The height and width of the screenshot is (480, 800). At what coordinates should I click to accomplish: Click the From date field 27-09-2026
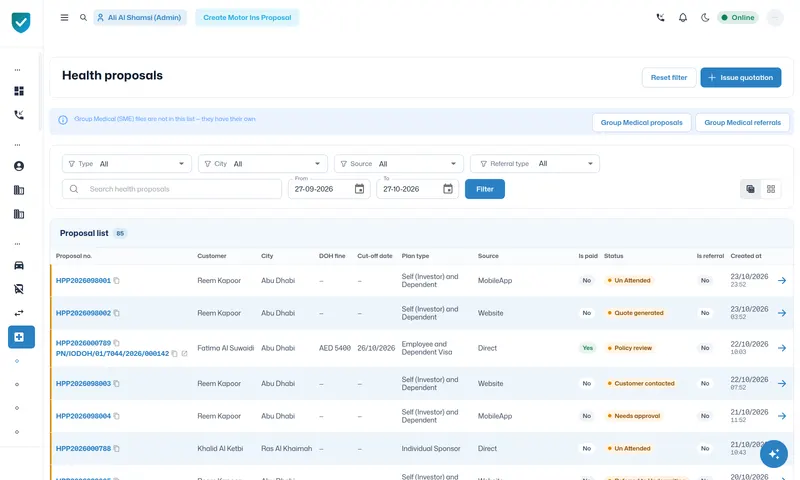[x=329, y=189]
